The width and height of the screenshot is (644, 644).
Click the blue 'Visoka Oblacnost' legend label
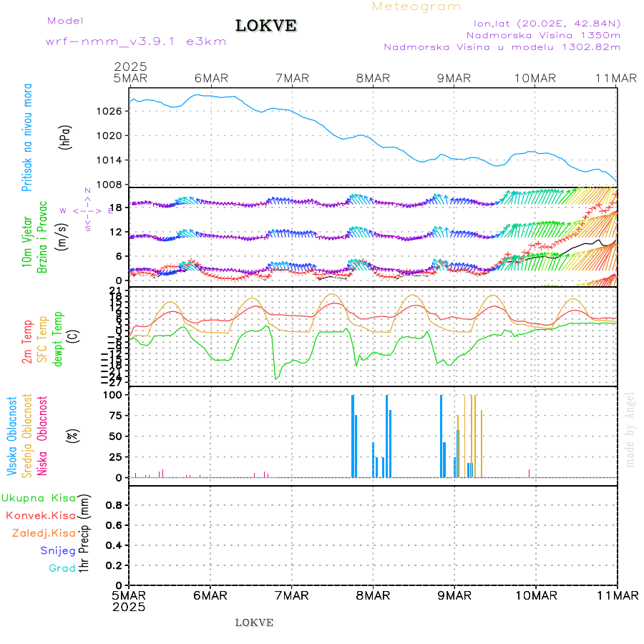[x=12, y=435]
